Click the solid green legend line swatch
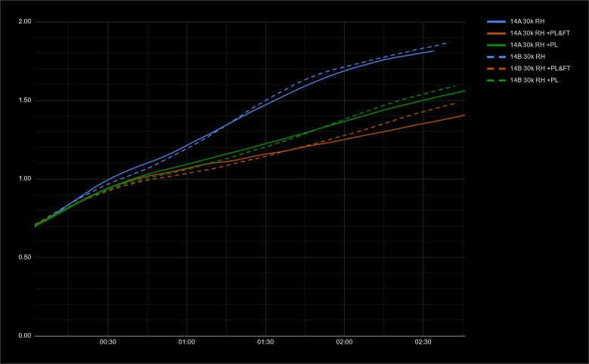The height and width of the screenshot is (364, 589). click(x=495, y=45)
